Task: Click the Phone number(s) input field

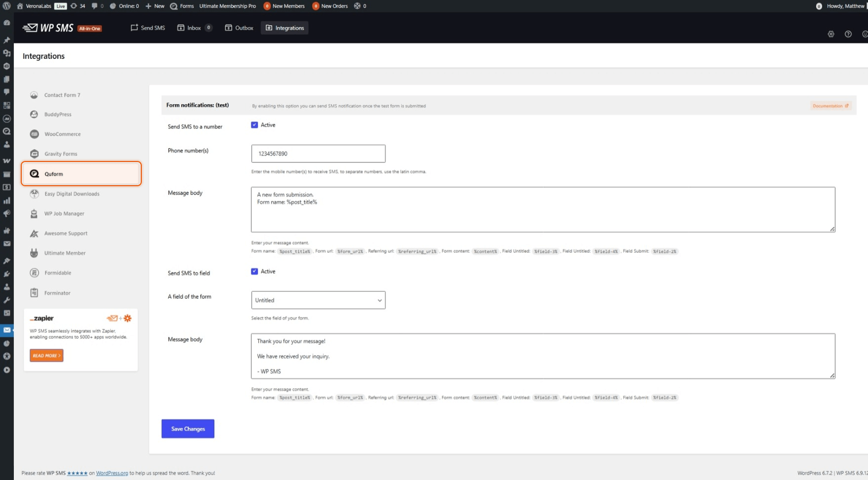Action: [x=318, y=154]
